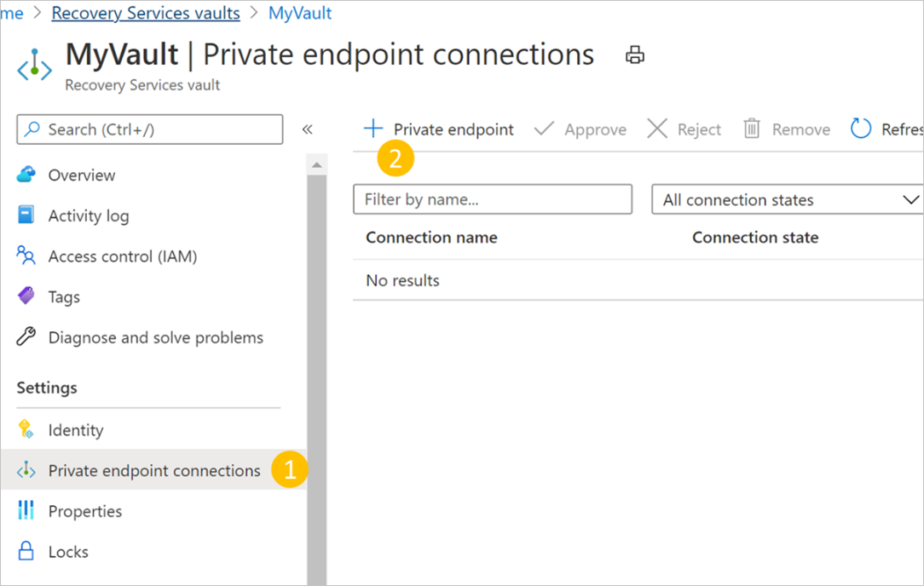Open the Overview blade icon

[26, 175]
